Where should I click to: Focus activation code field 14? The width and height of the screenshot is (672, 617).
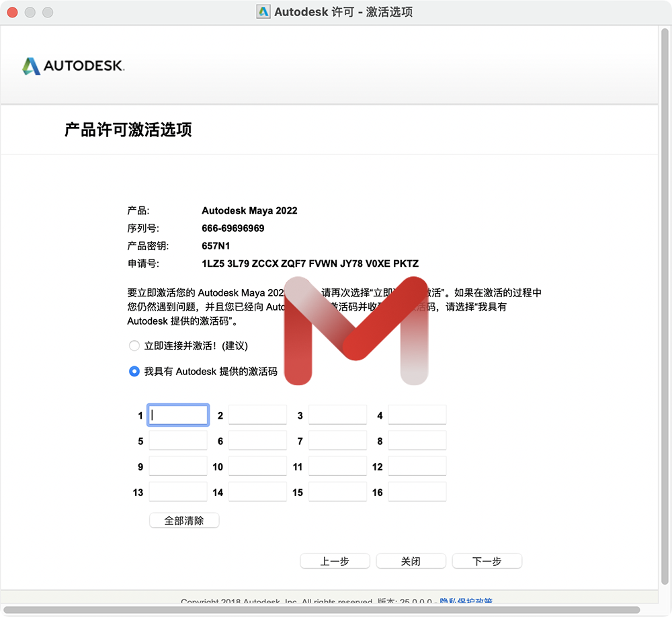pos(257,492)
